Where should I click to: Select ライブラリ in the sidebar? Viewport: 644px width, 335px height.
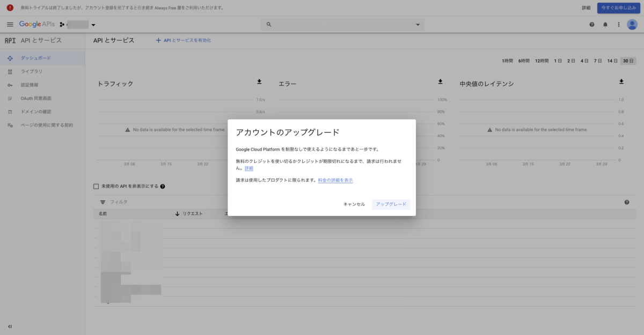pos(32,71)
